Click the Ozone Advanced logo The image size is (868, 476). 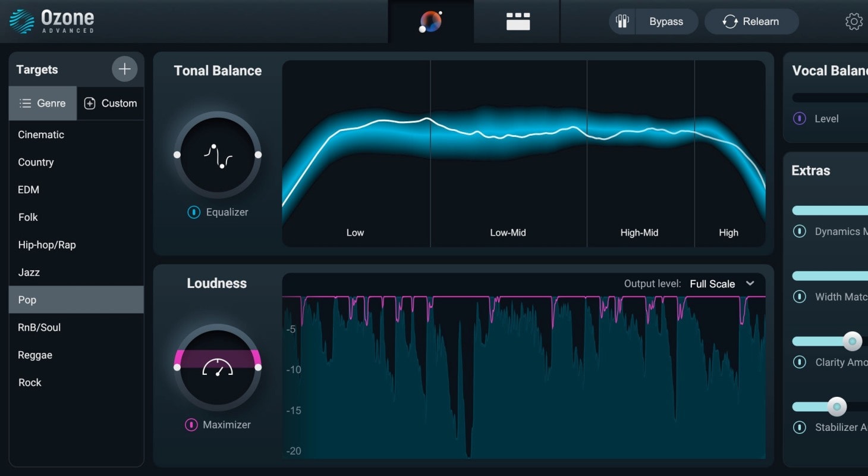(x=52, y=21)
